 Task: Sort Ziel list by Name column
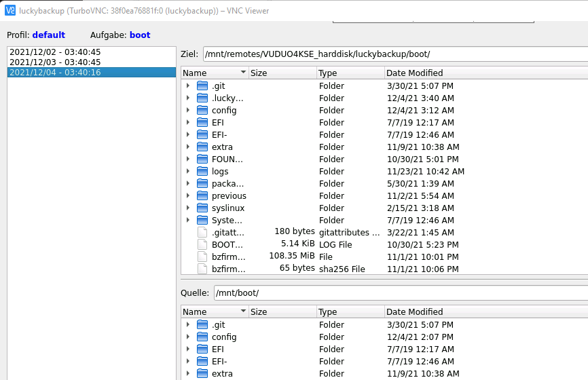point(215,73)
